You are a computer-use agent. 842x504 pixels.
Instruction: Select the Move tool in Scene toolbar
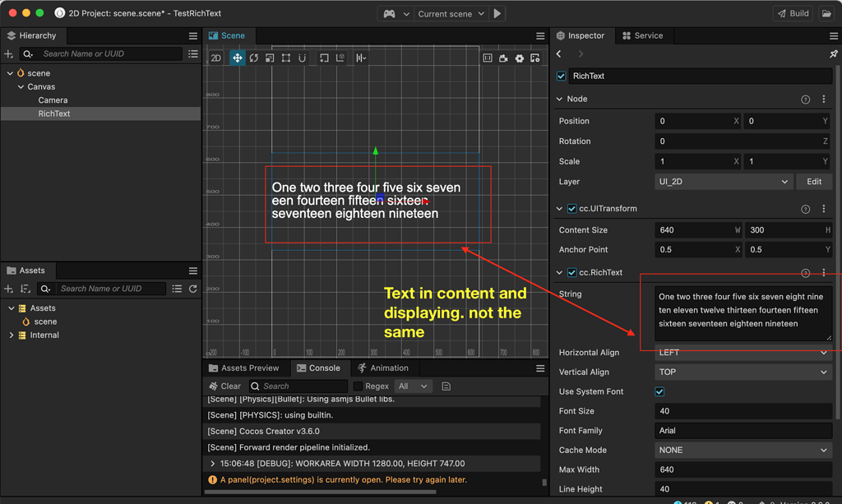tap(237, 58)
